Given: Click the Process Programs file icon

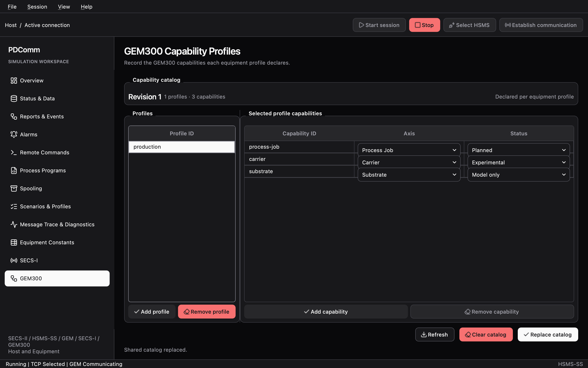Looking at the screenshot, I should [x=14, y=171].
